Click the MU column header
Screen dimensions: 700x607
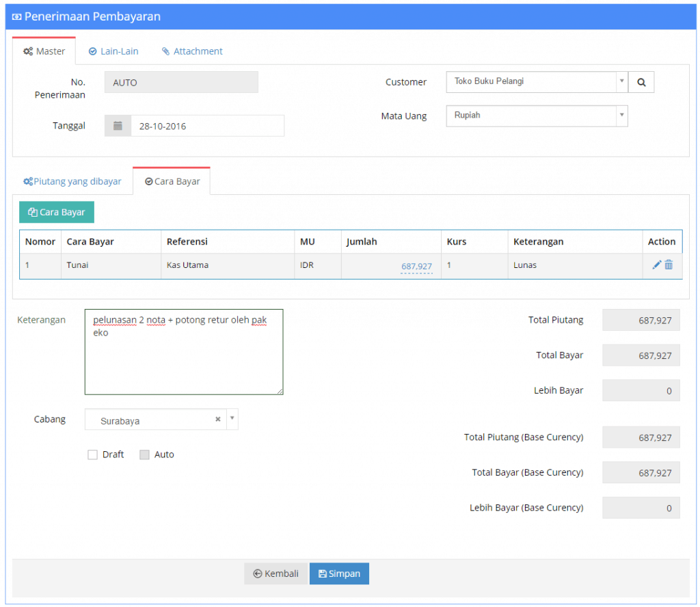[x=318, y=241]
